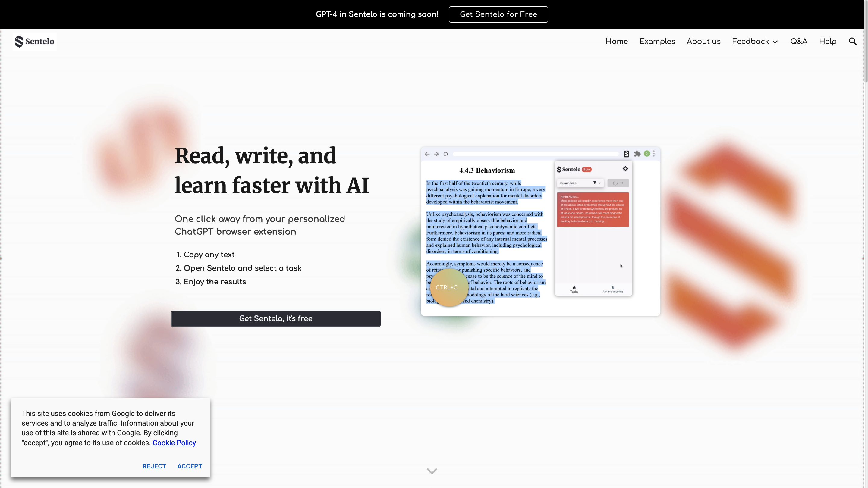Click the demo browser back arrow
The width and height of the screenshot is (868, 488).
(427, 154)
